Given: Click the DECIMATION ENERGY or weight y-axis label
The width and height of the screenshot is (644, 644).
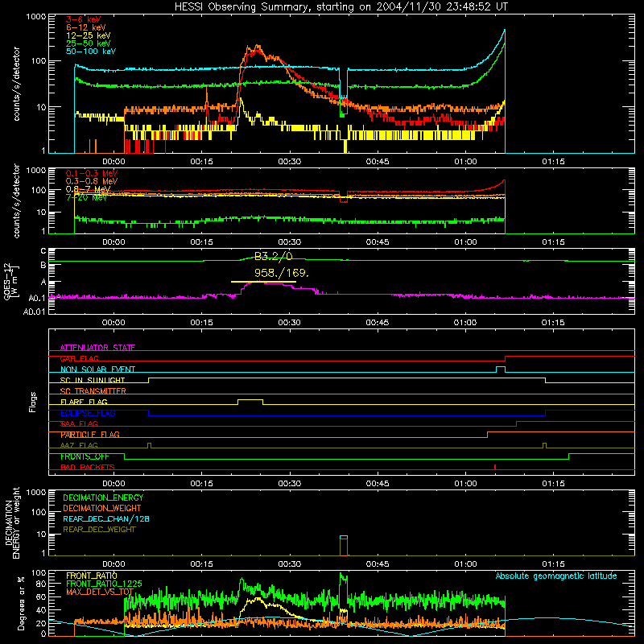Looking at the screenshot, I should coord(12,522).
